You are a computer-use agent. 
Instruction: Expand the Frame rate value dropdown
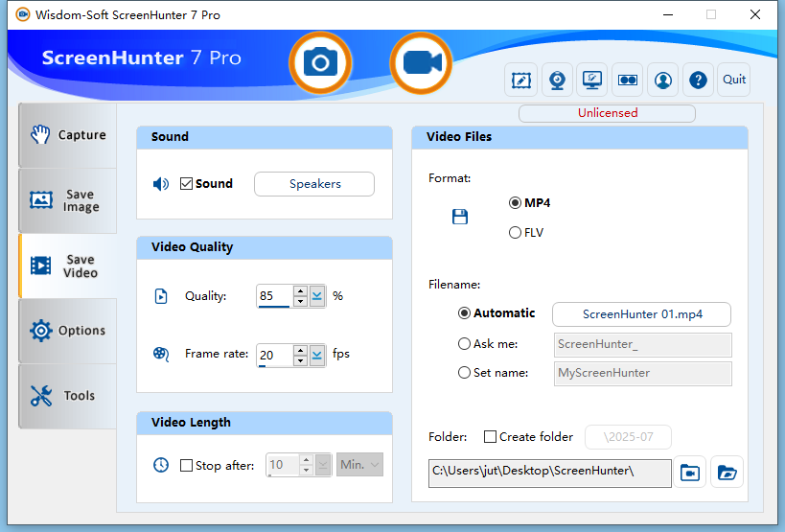pos(317,356)
